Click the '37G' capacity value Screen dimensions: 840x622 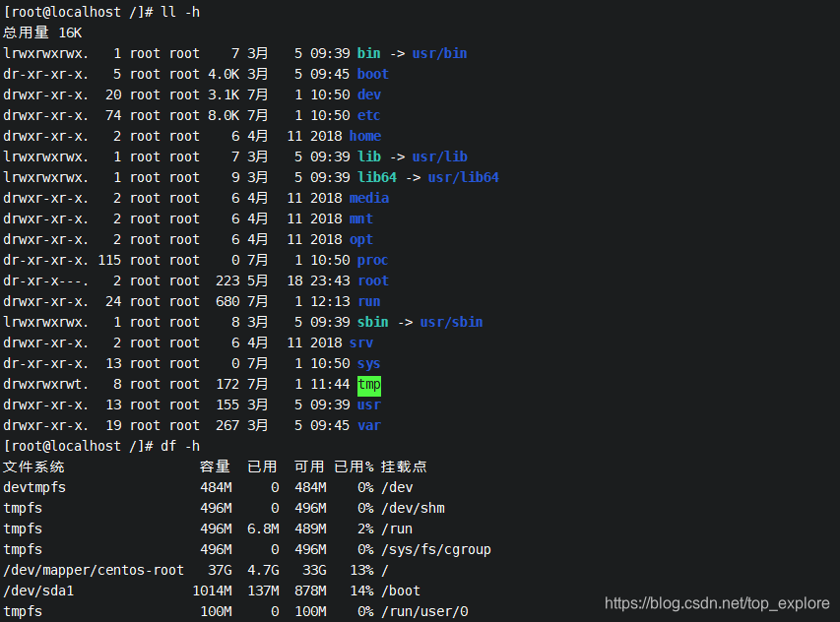tap(221, 571)
